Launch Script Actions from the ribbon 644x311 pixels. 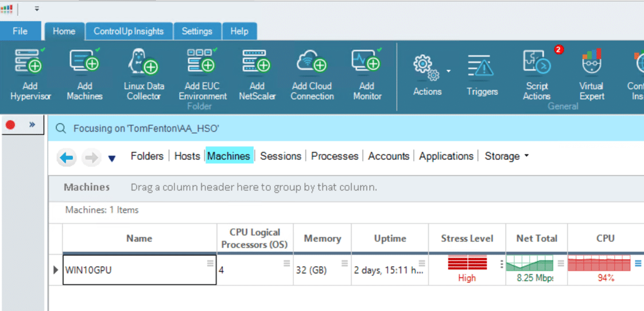tap(537, 62)
